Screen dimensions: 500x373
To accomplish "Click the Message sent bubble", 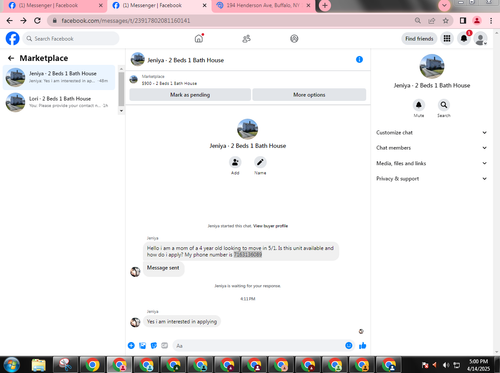I will click(163, 268).
